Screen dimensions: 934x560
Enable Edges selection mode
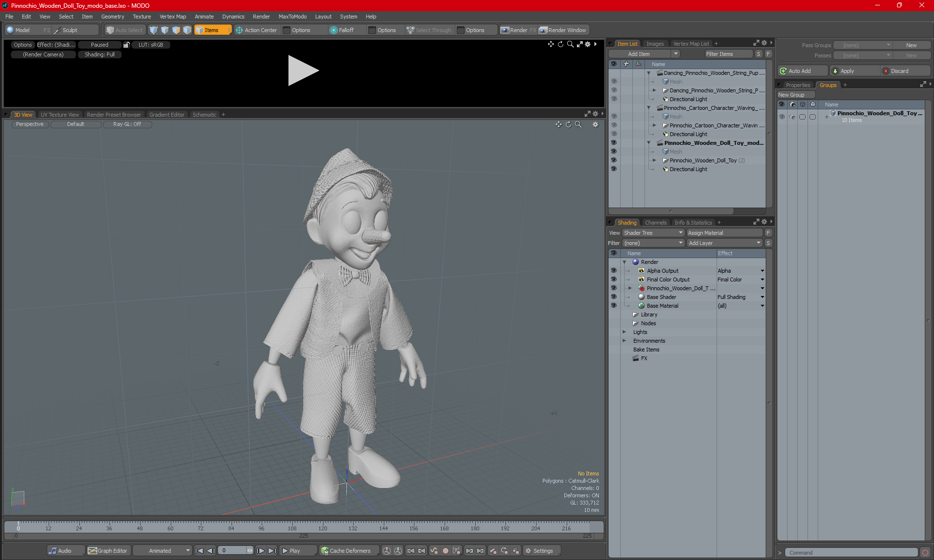(165, 30)
